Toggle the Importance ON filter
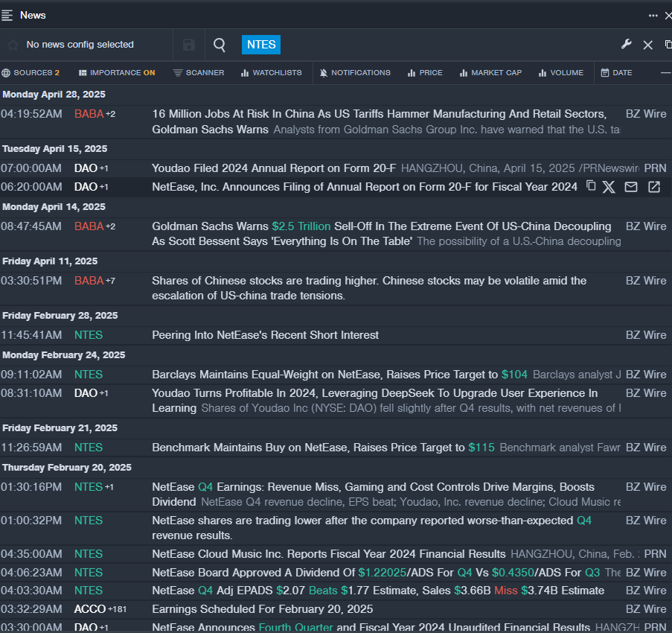The image size is (672, 633). tap(117, 73)
